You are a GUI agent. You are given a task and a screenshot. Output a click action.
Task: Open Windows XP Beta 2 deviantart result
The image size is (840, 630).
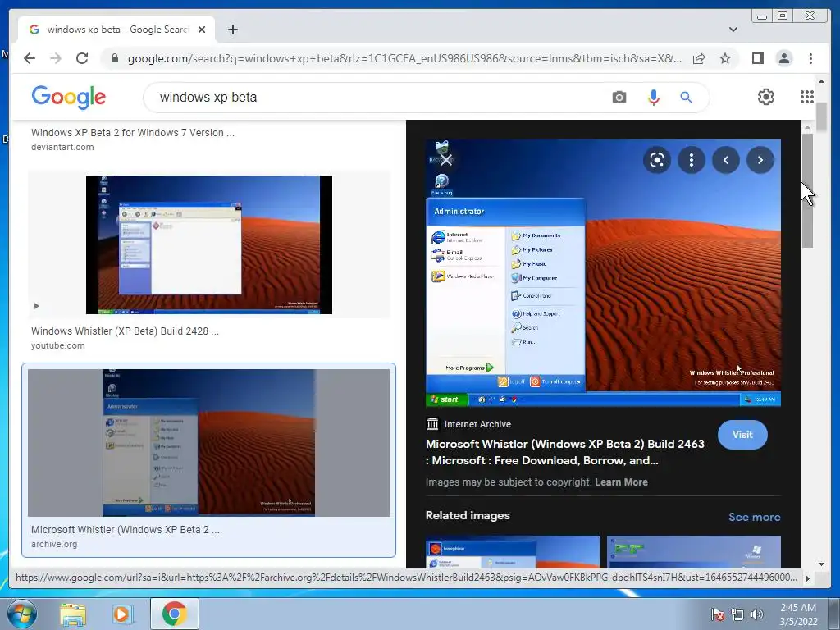click(x=133, y=133)
